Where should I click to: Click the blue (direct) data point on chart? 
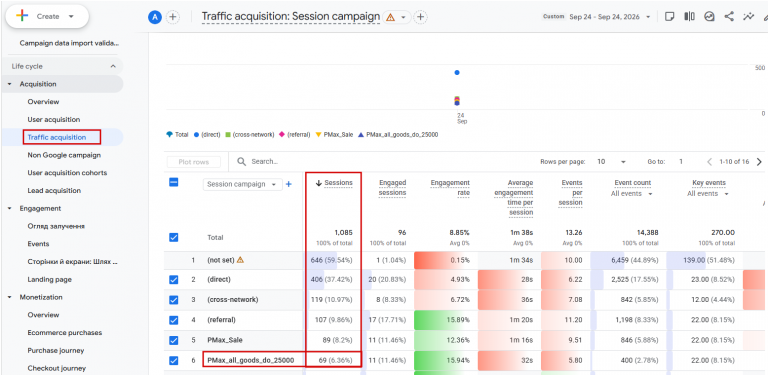(457, 72)
